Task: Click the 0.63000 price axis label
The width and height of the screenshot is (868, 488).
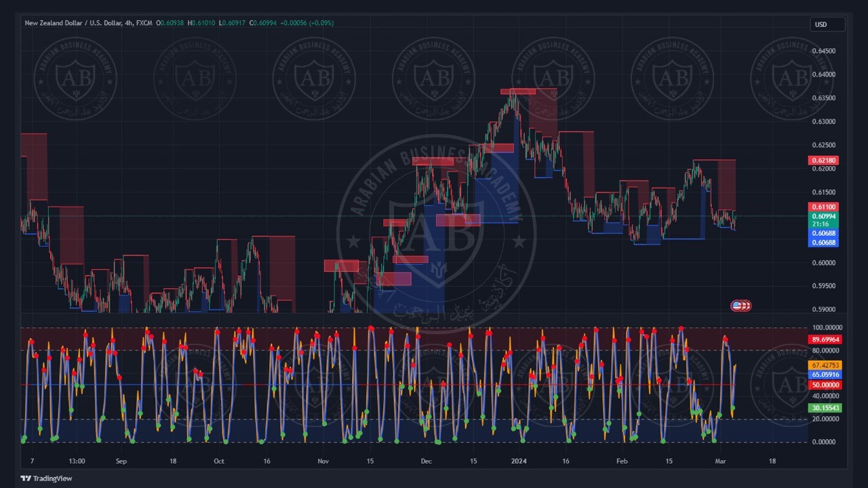Action: pyautogui.click(x=823, y=122)
